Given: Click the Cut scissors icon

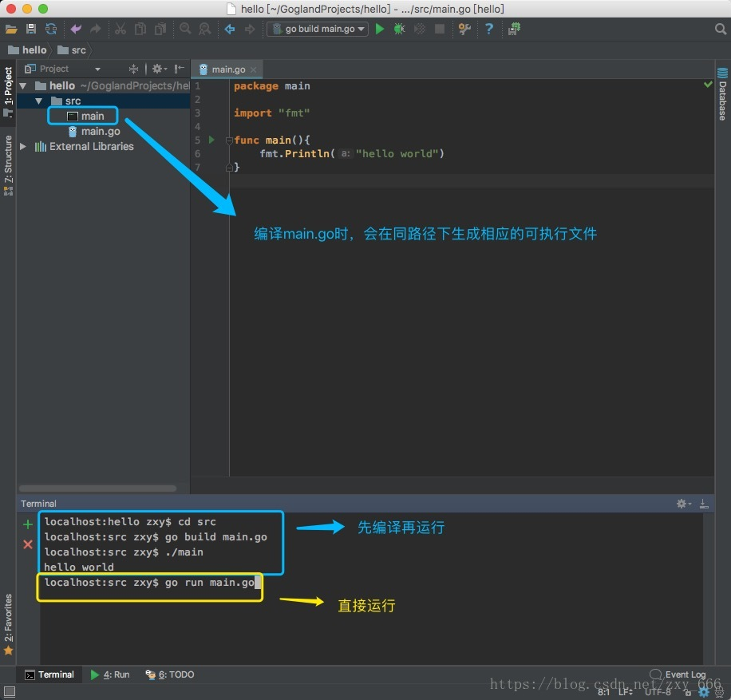Looking at the screenshot, I should pos(121,29).
